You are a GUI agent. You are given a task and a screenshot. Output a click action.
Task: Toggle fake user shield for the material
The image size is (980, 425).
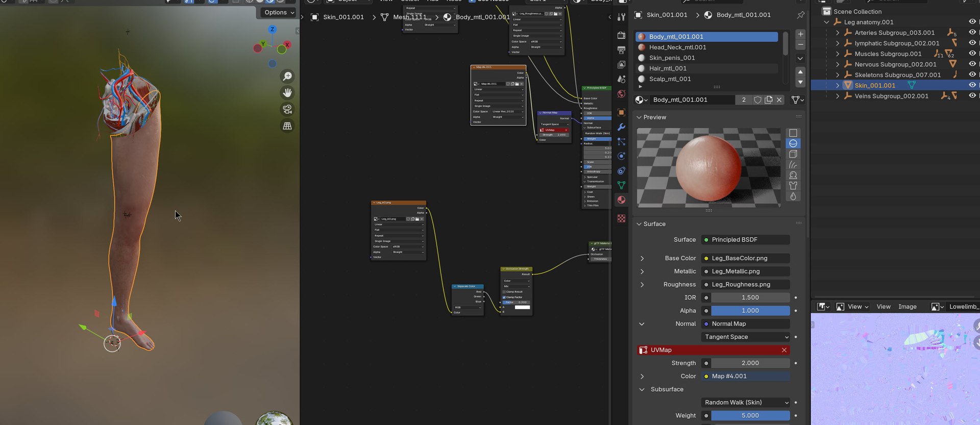tap(758, 100)
